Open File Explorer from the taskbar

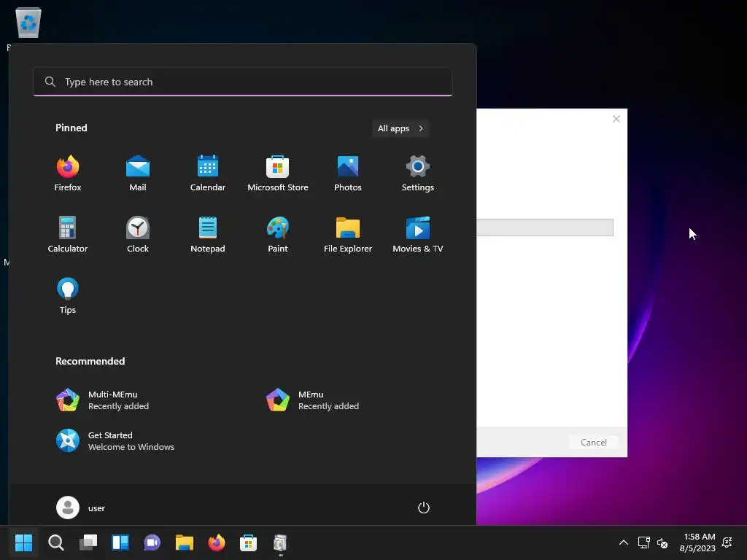click(185, 542)
